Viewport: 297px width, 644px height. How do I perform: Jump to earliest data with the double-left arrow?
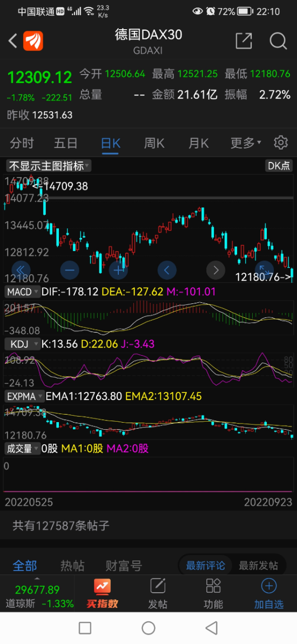pyautogui.click(x=21, y=270)
